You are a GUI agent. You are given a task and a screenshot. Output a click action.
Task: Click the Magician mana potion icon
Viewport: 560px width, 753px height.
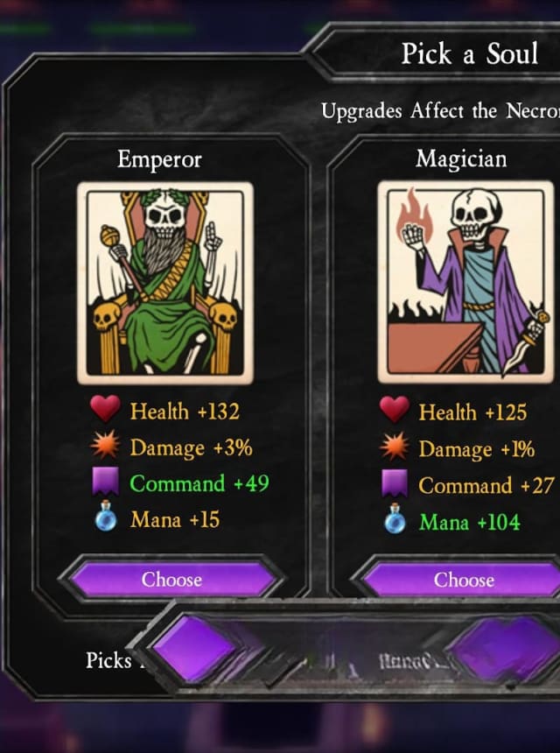pos(395,519)
